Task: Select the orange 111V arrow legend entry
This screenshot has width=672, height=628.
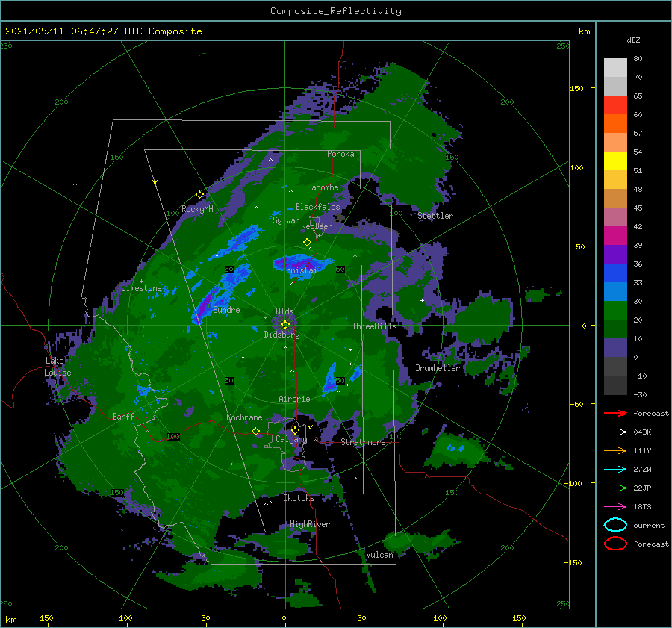Action: [615, 450]
